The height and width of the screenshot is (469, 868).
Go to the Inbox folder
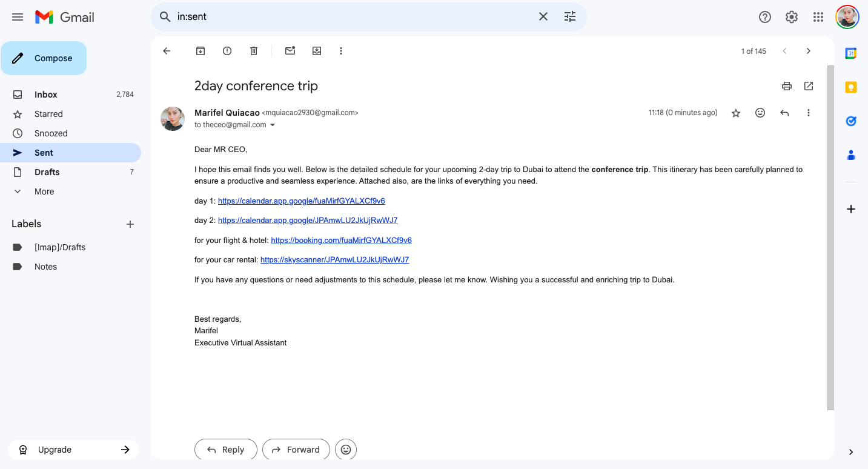coord(46,95)
